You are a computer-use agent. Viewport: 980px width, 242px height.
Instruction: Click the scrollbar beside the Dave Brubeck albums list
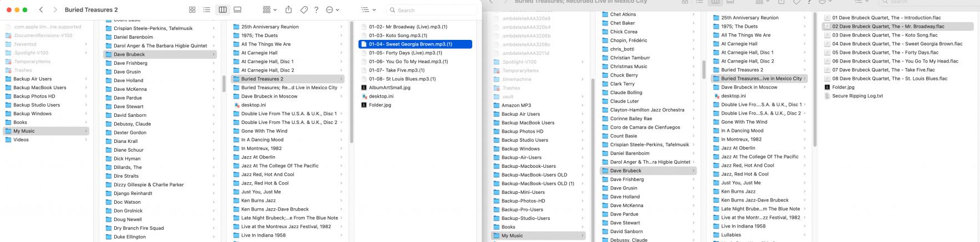click(x=351, y=83)
